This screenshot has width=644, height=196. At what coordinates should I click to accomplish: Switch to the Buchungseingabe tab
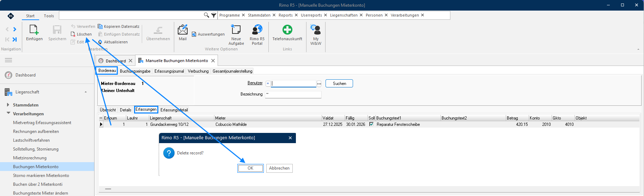pyautogui.click(x=135, y=71)
